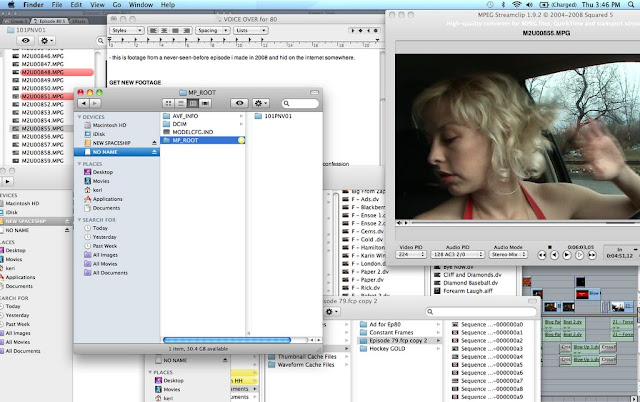Click the MPEG Streamclip playback position bar
This screenshot has width=640, height=402.
(526, 223)
